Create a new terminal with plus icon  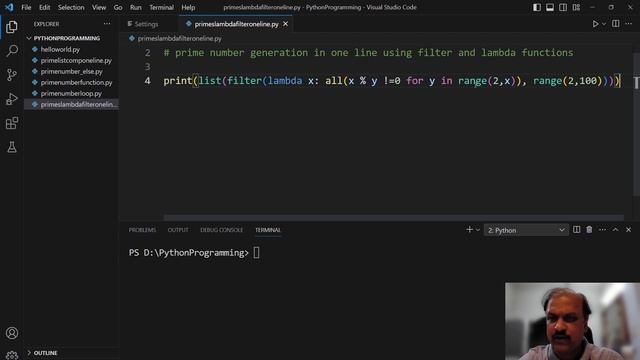coord(469,230)
